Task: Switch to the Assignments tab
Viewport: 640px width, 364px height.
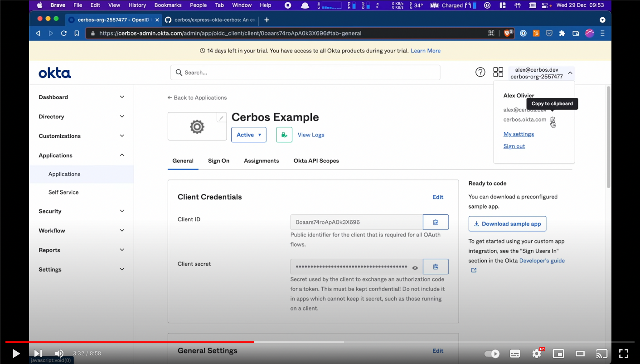Action: coord(262,161)
